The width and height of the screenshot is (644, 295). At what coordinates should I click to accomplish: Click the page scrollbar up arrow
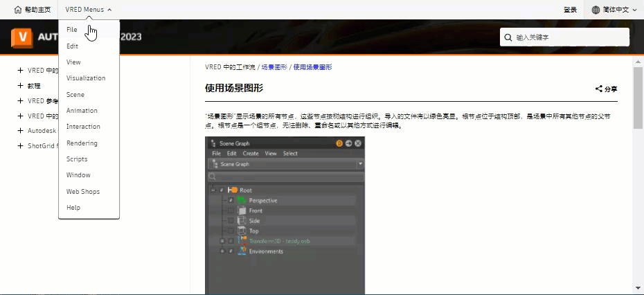[638, 62]
